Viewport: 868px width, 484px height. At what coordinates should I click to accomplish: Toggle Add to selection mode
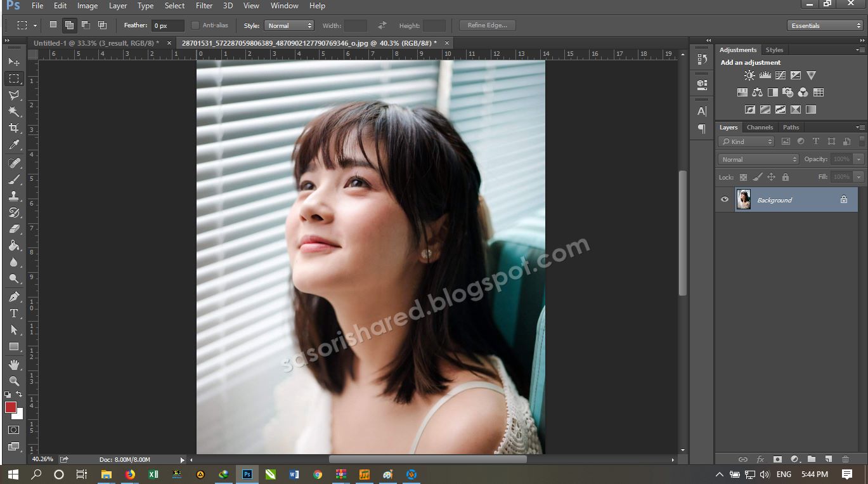pos(69,25)
